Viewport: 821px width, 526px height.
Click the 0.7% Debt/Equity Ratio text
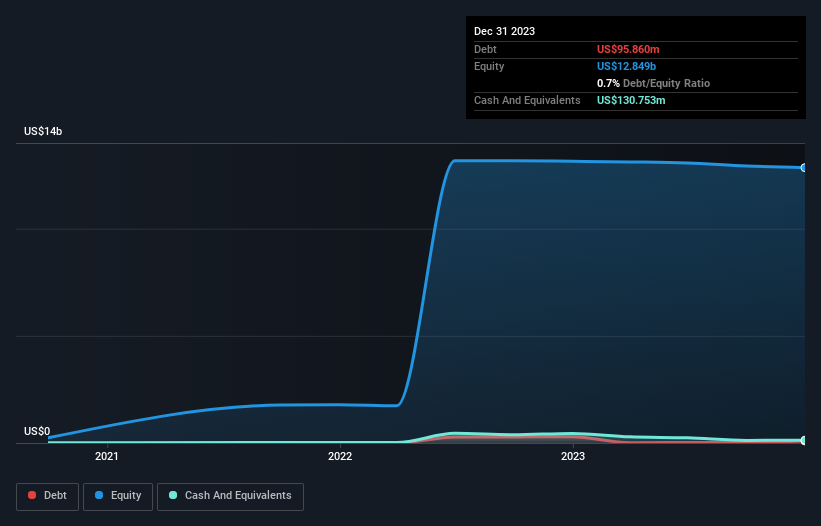coord(653,83)
